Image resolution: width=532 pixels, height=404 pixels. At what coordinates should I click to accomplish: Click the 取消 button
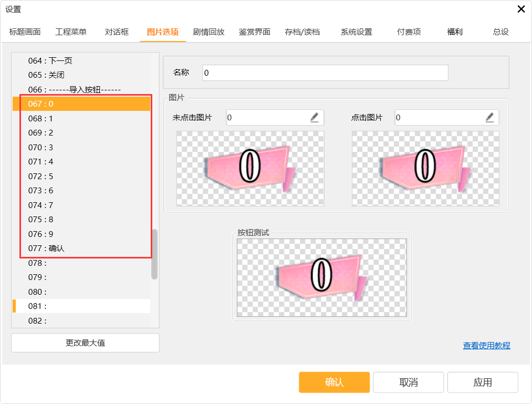pyautogui.click(x=408, y=382)
